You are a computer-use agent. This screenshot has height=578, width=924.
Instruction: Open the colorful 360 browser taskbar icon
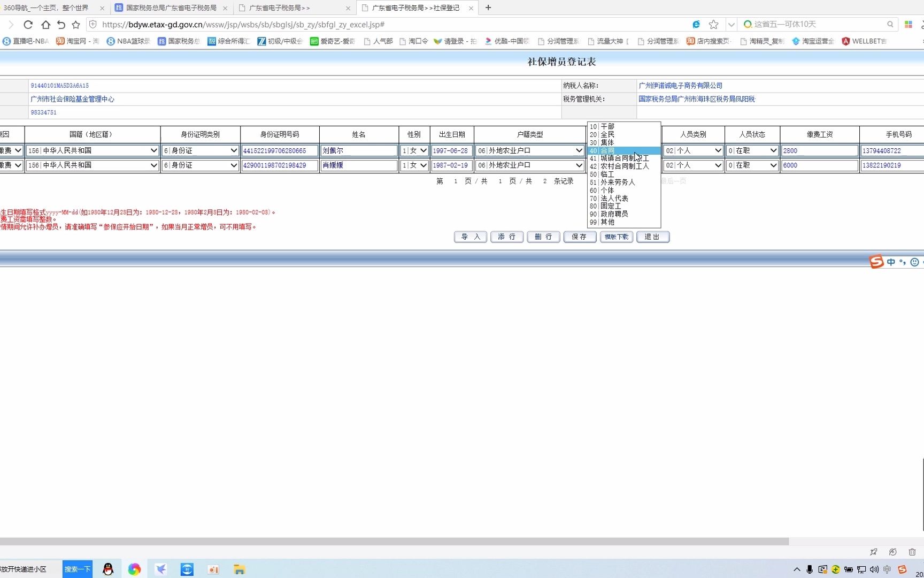tap(134, 569)
